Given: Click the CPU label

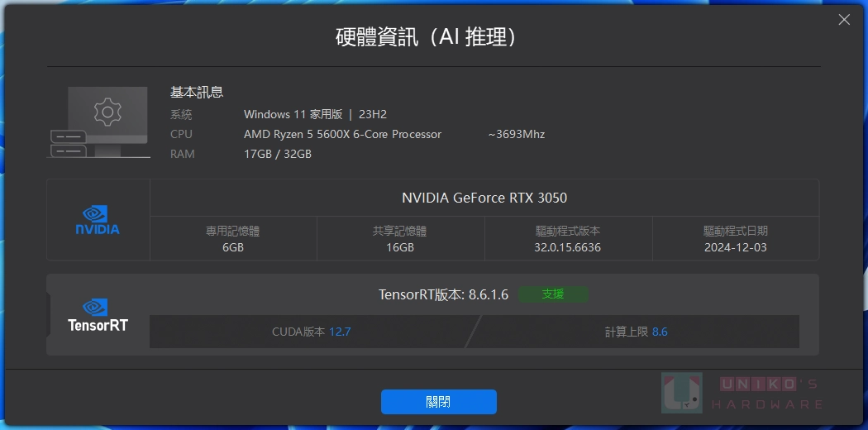Looking at the screenshot, I should tap(181, 134).
